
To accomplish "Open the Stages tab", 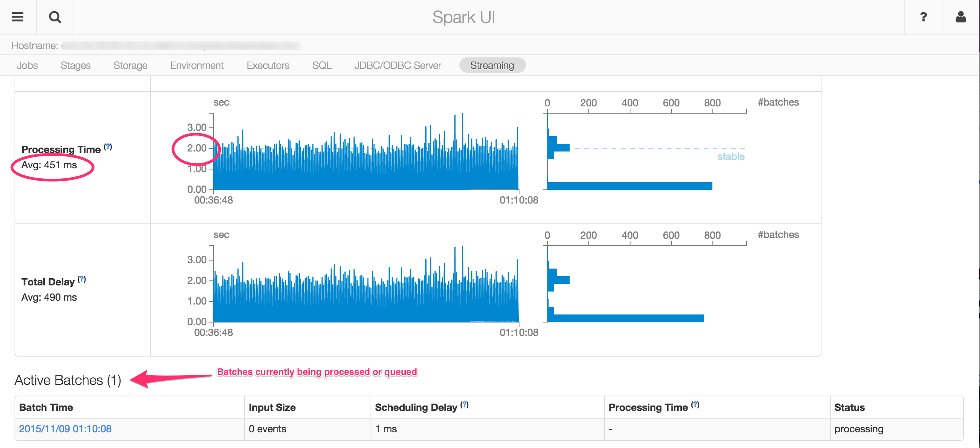I will point(75,65).
